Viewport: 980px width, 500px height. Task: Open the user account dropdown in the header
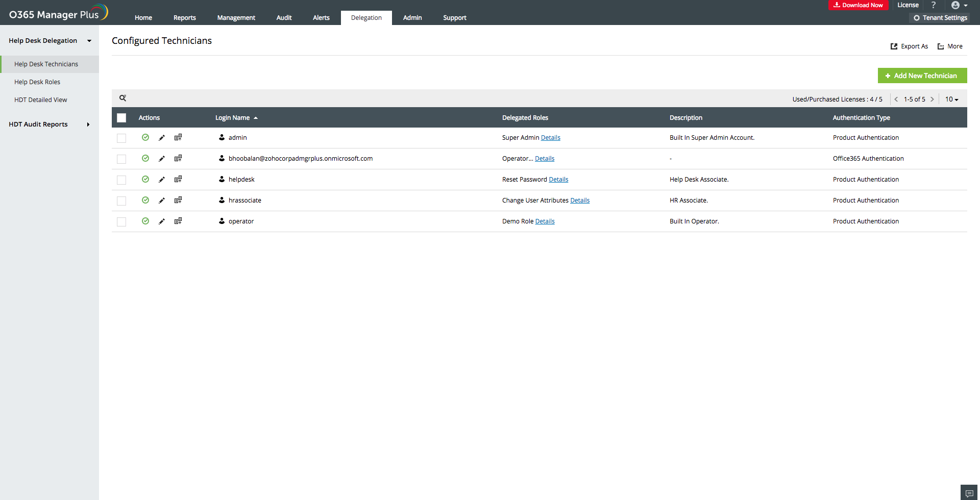click(x=959, y=5)
